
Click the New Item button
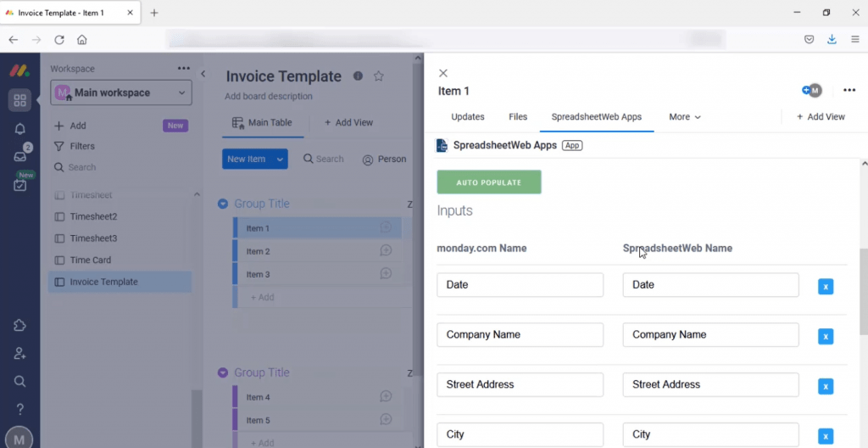pyautogui.click(x=247, y=160)
